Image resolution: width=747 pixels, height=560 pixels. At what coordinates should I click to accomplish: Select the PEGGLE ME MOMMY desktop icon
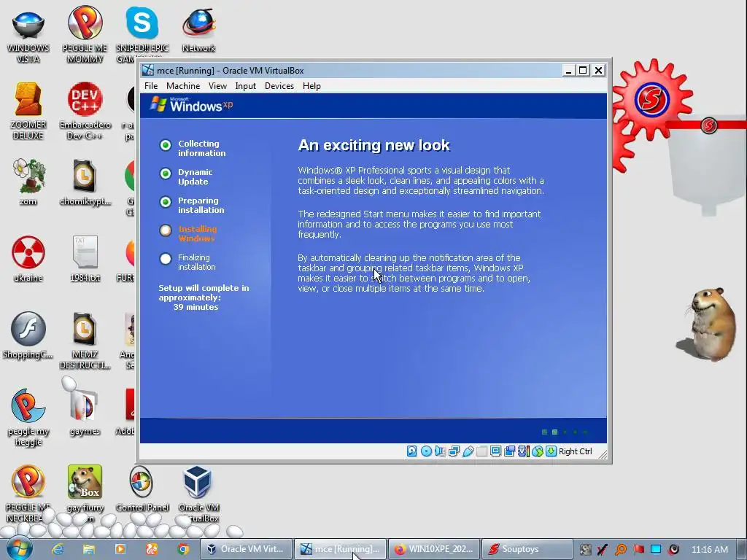click(x=85, y=35)
